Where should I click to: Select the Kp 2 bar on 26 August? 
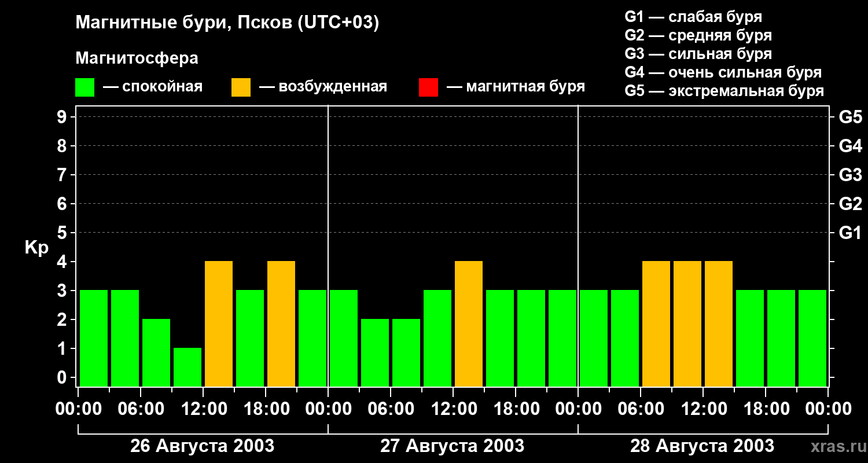point(156,352)
